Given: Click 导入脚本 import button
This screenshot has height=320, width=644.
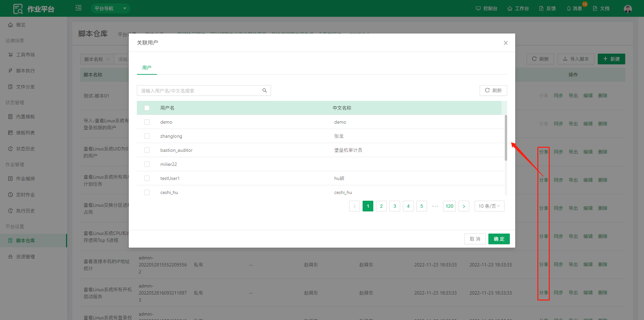Looking at the screenshot, I should [x=576, y=59].
